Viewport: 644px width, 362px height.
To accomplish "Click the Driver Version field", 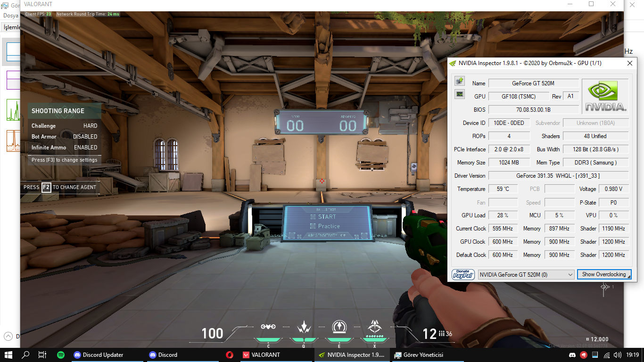I will click(558, 176).
